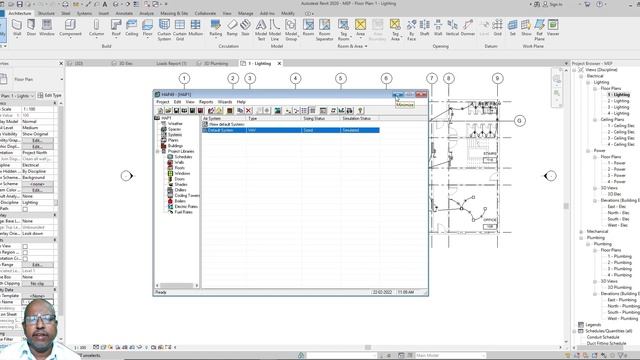The width and height of the screenshot is (640, 360).
Task: Toggle the Crop View checkbox in Properties
Action: pos(25,246)
